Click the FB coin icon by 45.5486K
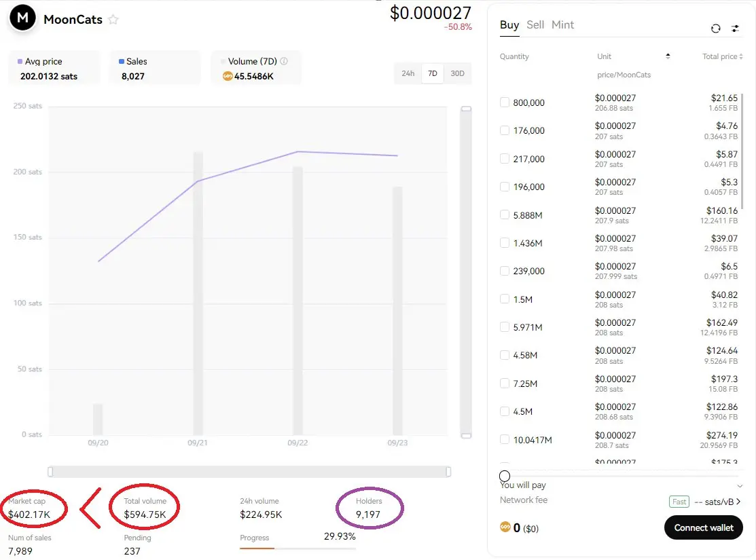 (x=228, y=76)
